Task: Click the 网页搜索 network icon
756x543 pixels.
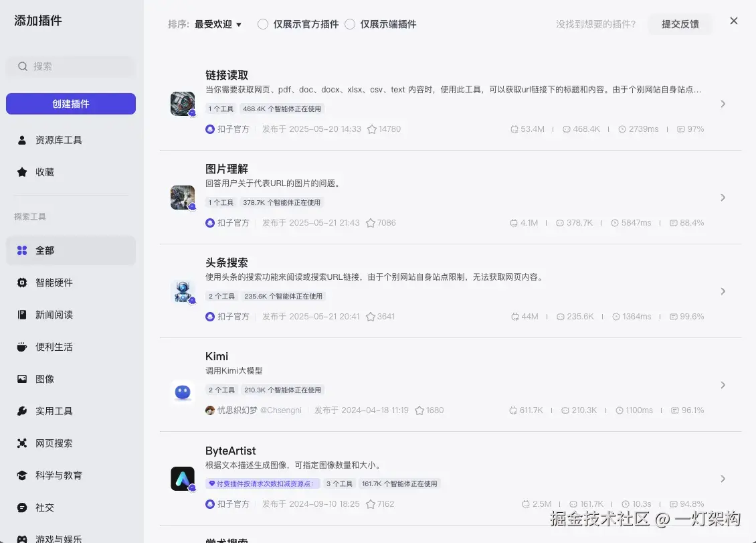Action: coord(22,443)
